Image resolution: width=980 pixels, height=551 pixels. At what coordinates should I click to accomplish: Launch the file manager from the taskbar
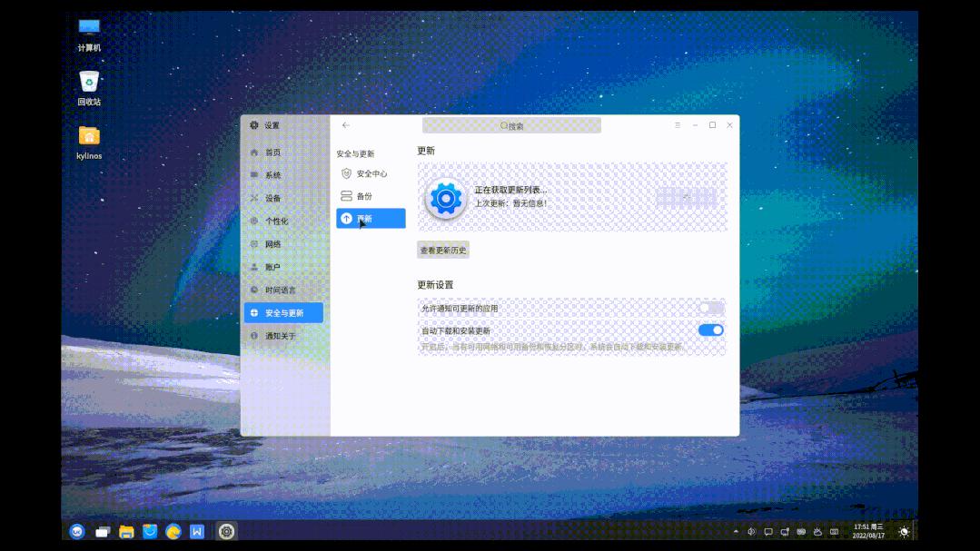[126, 534]
